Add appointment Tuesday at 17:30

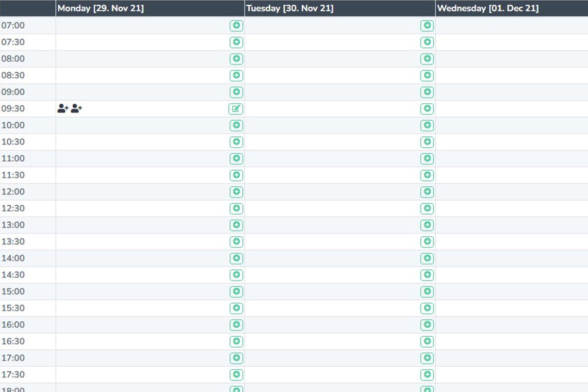427,374
